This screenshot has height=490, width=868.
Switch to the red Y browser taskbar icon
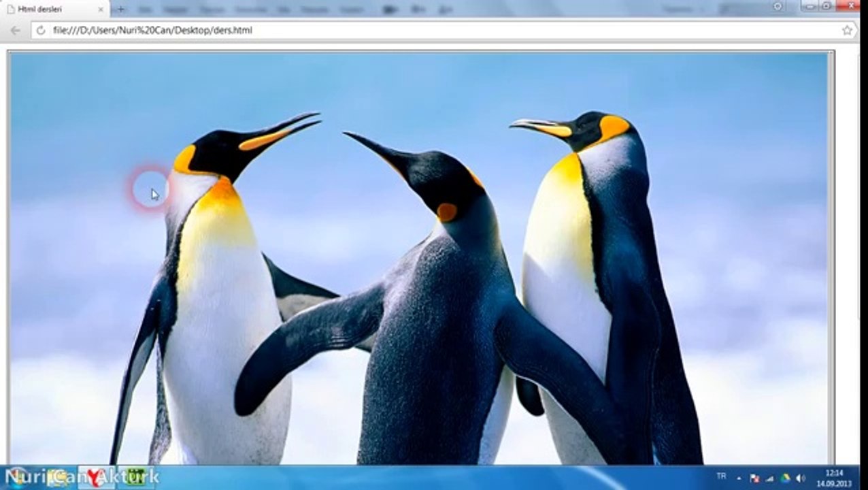95,477
